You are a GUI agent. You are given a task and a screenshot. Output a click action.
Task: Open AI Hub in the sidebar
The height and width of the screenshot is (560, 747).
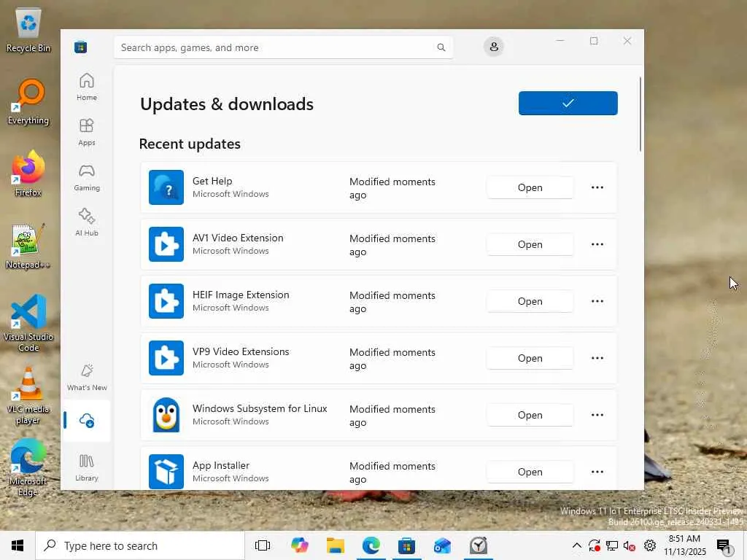pyautogui.click(x=87, y=222)
